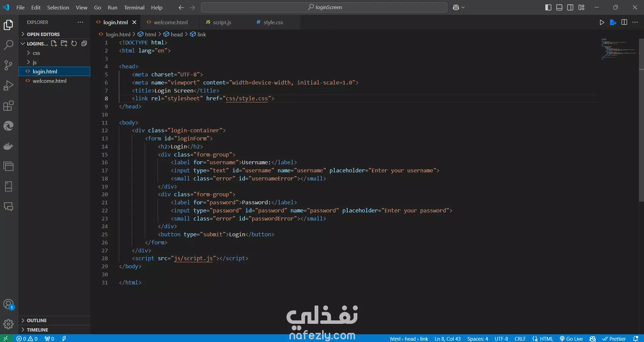Close the login.html tab
644x342 pixels.
[x=134, y=22]
